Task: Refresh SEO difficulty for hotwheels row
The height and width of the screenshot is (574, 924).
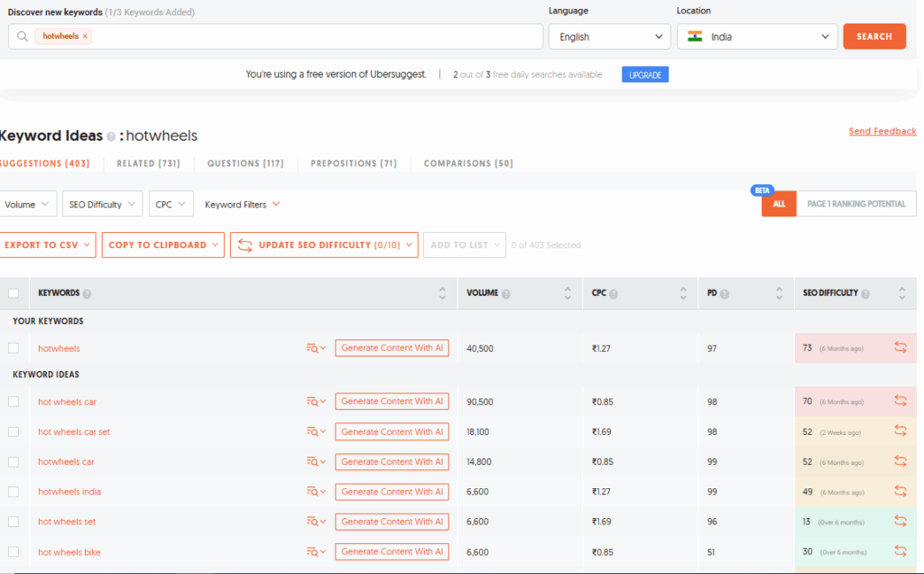Action: point(901,347)
